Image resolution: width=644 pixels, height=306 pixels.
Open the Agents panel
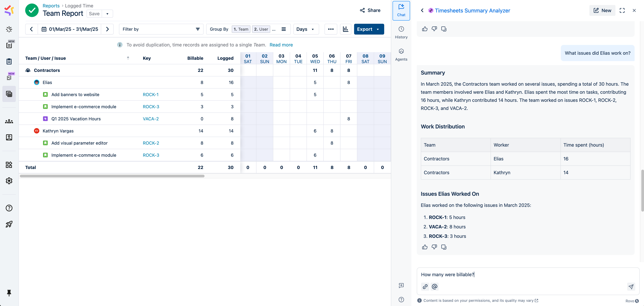click(401, 55)
